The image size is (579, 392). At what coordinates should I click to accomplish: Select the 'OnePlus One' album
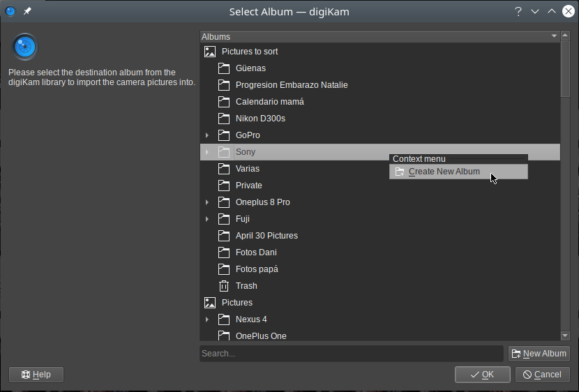pyautogui.click(x=261, y=336)
